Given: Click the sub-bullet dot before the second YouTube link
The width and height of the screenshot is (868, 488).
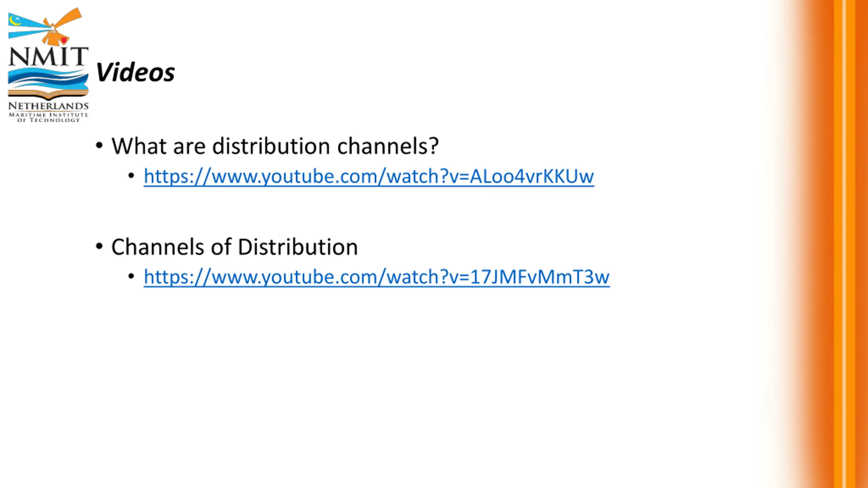Looking at the screenshot, I should pos(131,276).
